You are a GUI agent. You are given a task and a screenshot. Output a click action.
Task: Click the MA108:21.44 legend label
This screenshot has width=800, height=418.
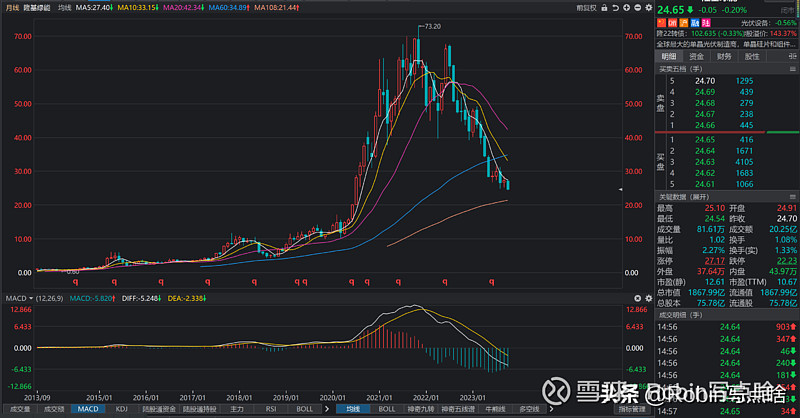click(277, 8)
